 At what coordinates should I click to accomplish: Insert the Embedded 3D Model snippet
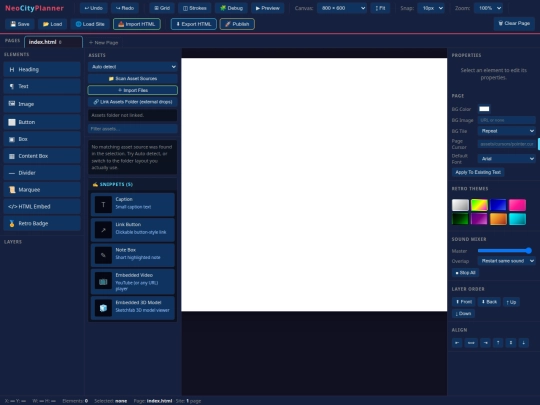133,308
